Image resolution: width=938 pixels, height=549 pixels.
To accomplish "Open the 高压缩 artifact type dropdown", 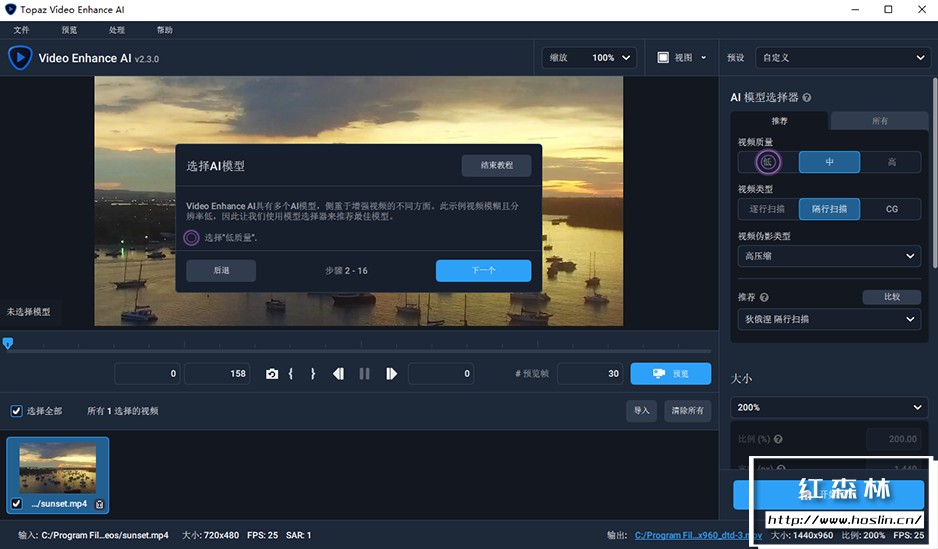I will point(829,256).
